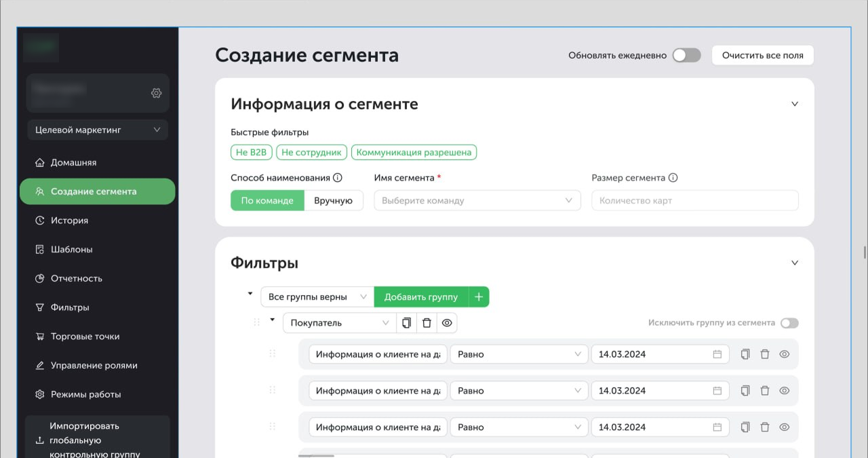Open the Целевой маркетинг dropdown
This screenshot has width=868, height=458.
click(98, 130)
